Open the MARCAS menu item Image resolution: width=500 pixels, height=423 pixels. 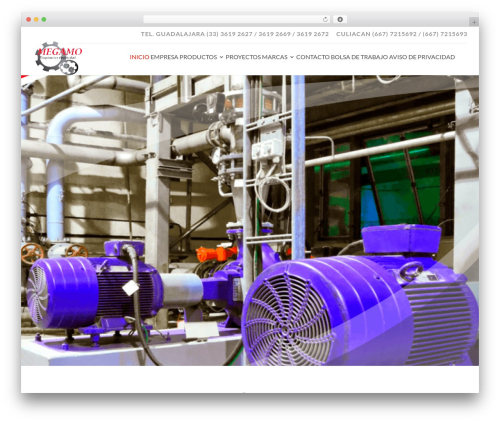tap(275, 57)
